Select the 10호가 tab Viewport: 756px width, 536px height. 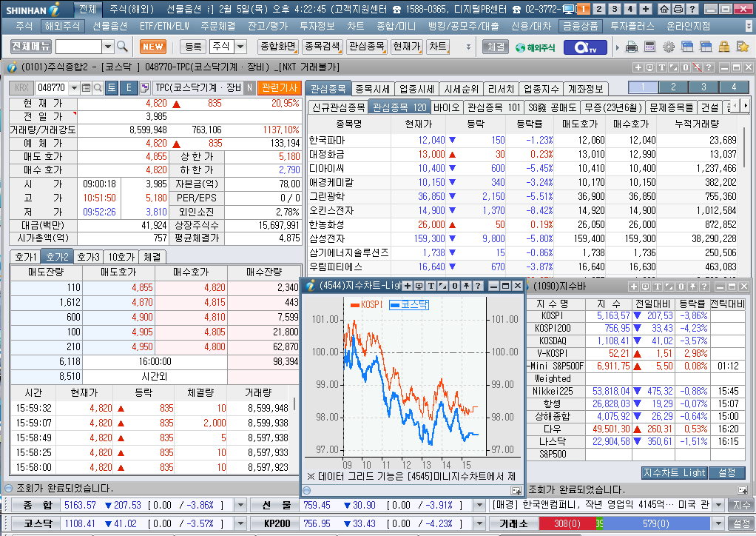tap(121, 257)
